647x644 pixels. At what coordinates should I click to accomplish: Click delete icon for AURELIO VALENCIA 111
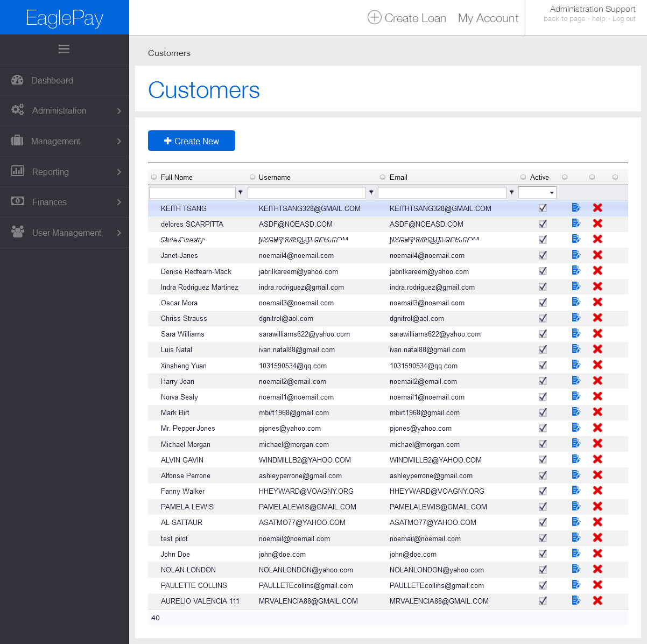click(597, 600)
